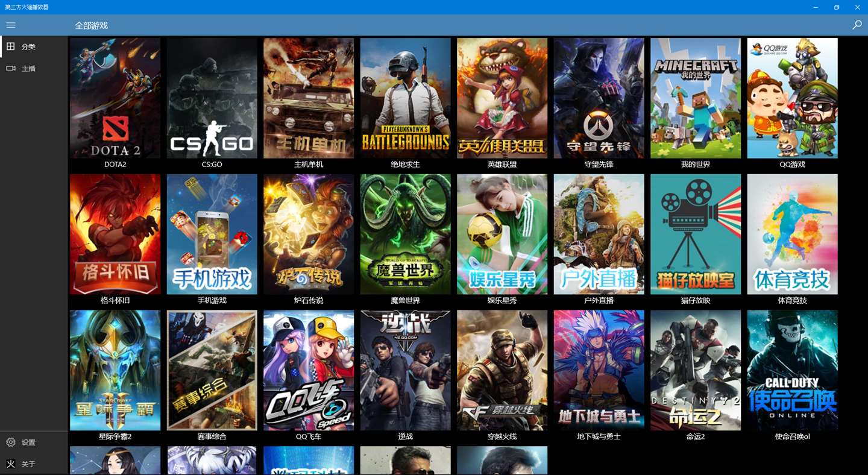Click the 全部游戏 page heading
This screenshot has width=868, height=475.
pos(92,25)
